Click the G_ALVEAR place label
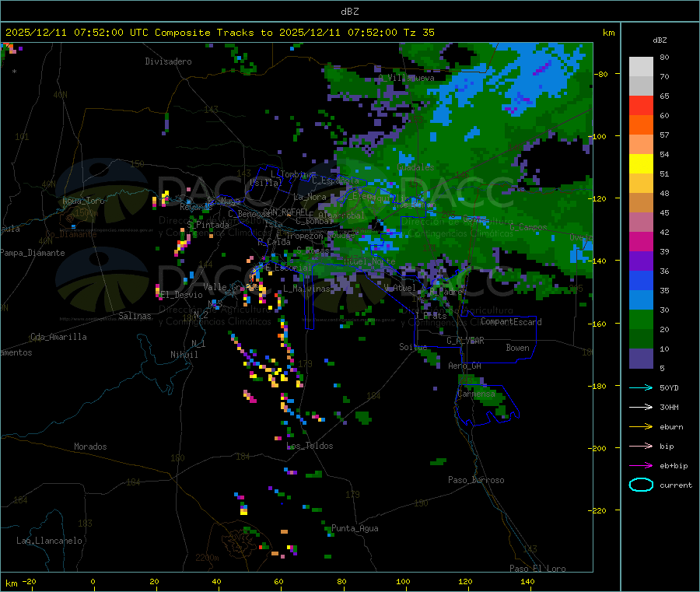This screenshot has height=592, width=700. [x=465, y=341]
